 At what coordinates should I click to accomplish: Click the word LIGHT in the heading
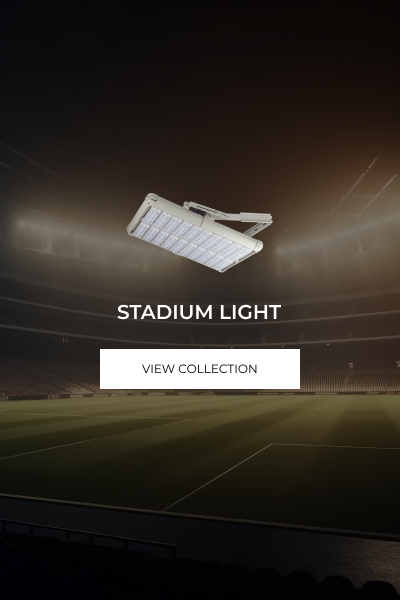tap(251, 312)
